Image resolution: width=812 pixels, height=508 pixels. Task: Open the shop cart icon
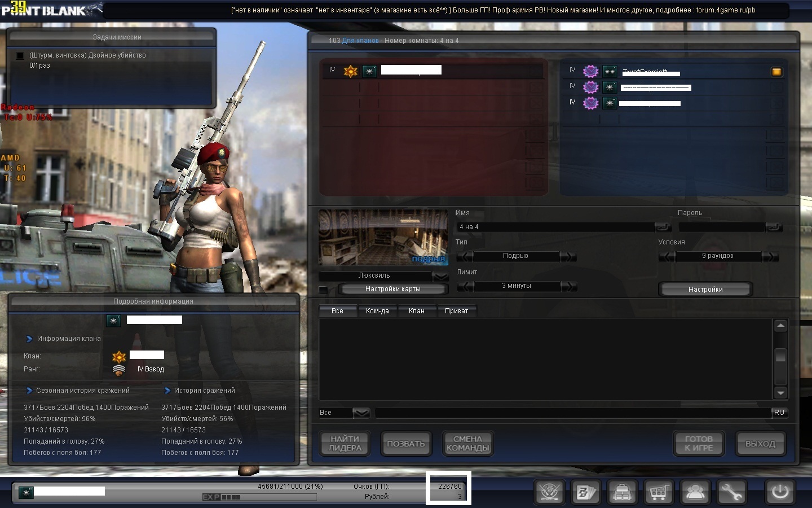coord(659,492)
